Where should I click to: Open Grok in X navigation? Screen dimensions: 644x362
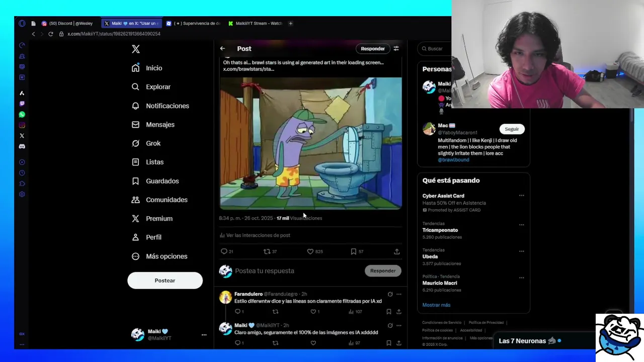click(x=146, y=143)
